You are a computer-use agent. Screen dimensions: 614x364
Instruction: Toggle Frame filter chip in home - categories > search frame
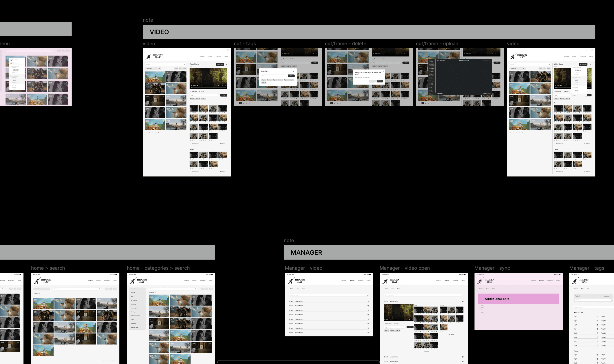[x=211, y=289]
